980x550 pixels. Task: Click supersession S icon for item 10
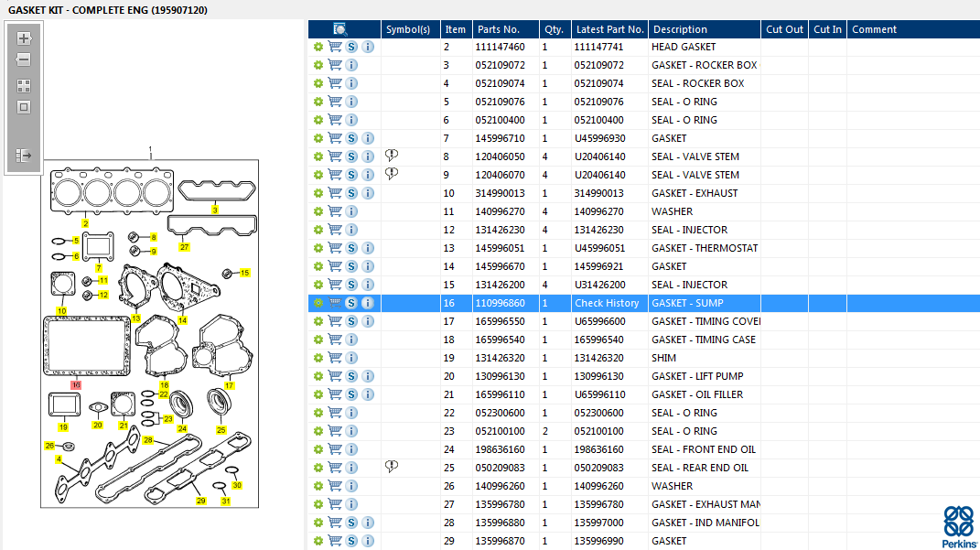click(351, 193)
